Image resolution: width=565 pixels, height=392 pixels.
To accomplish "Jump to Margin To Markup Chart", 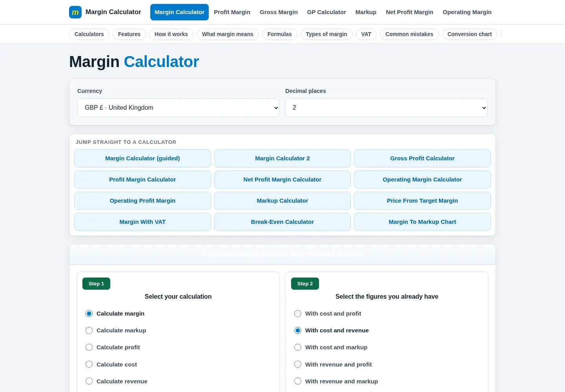I will pyautogui.click(x=422, y=222).
